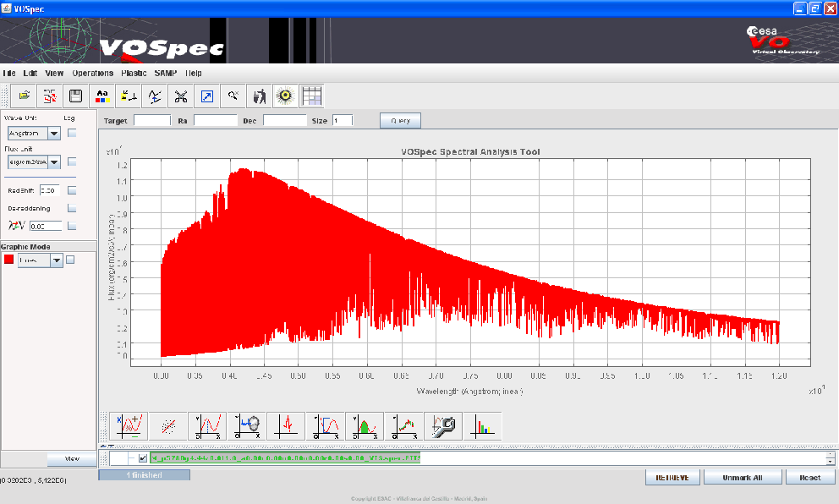
Task: Uncheck the loaded FITS spectrum checkbox
Action: coord(142,458)
